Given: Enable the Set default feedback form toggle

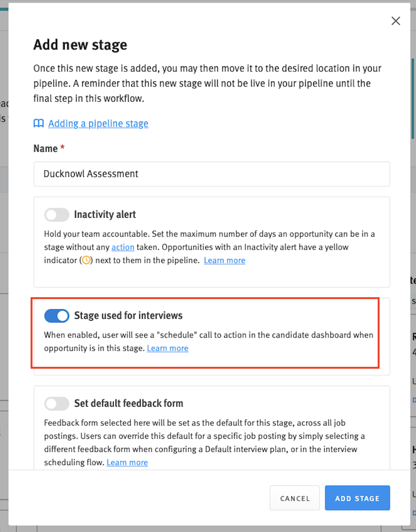Looking at the screenshot, I should tap(57, 403).
